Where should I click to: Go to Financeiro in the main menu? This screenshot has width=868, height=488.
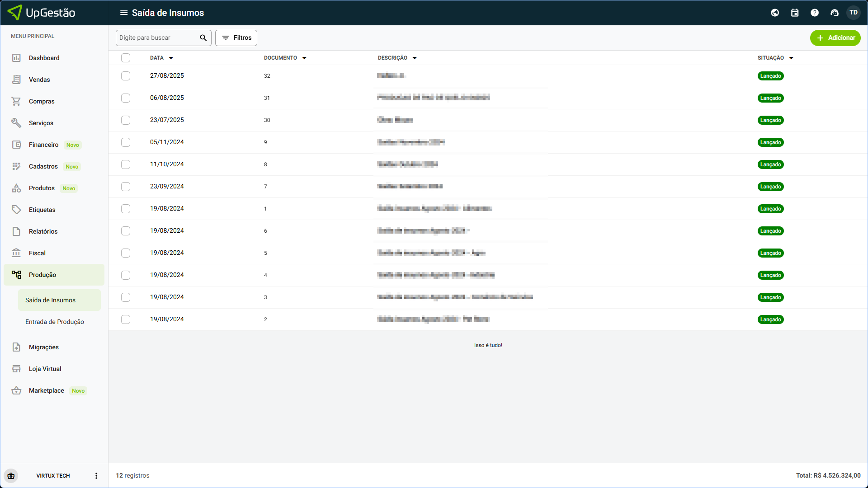pyautogui.click(x=43, y=145)
